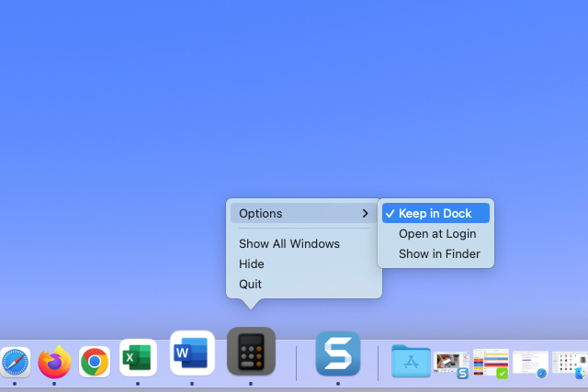Restore the minimized Finder window thumbnail
This screenshot has width=588, height=392.
570,364
